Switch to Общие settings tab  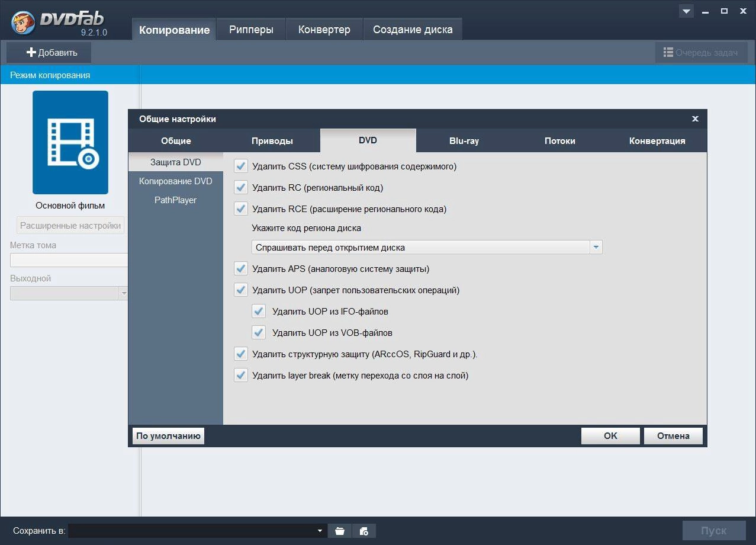(x=176, y=141)
